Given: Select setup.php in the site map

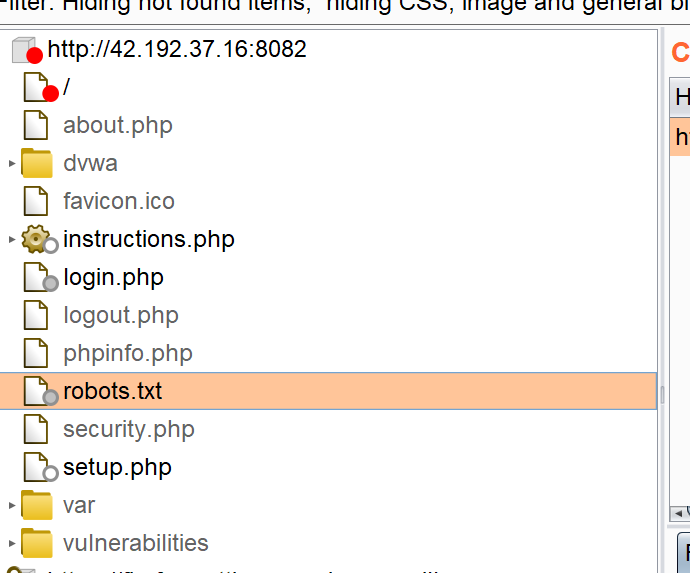Looking at the screenshot, I should tap(117, 467).
